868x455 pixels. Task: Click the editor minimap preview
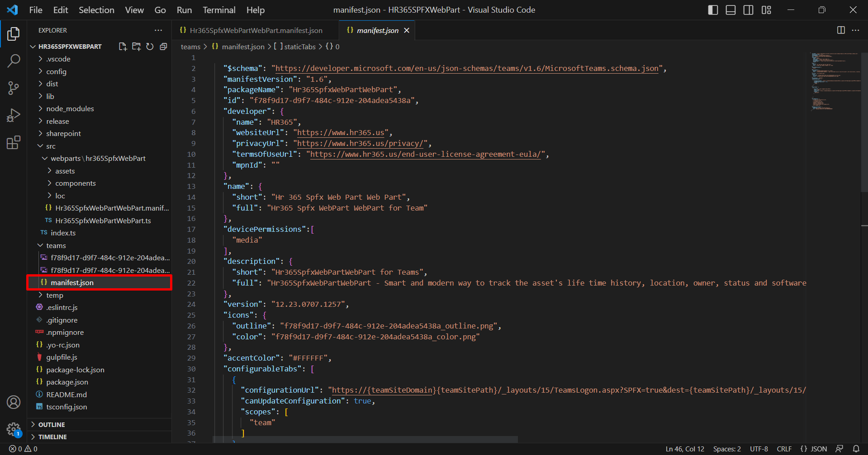(835, 81)
